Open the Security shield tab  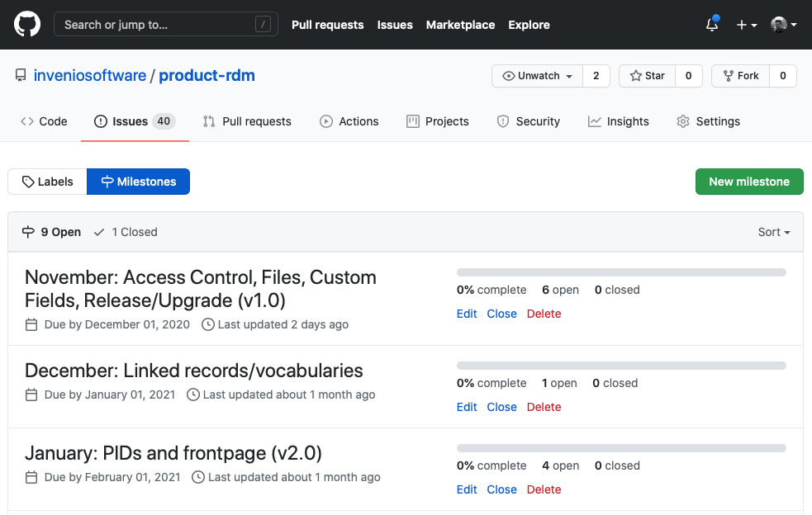[x=528, y=121]
